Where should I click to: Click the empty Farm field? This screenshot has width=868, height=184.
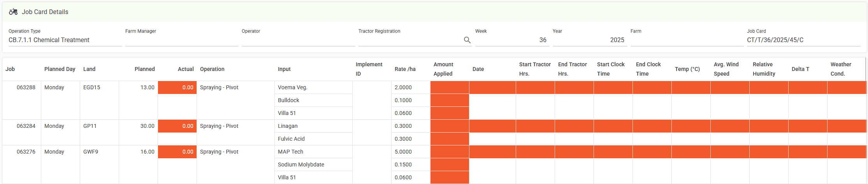pos(687,40)
